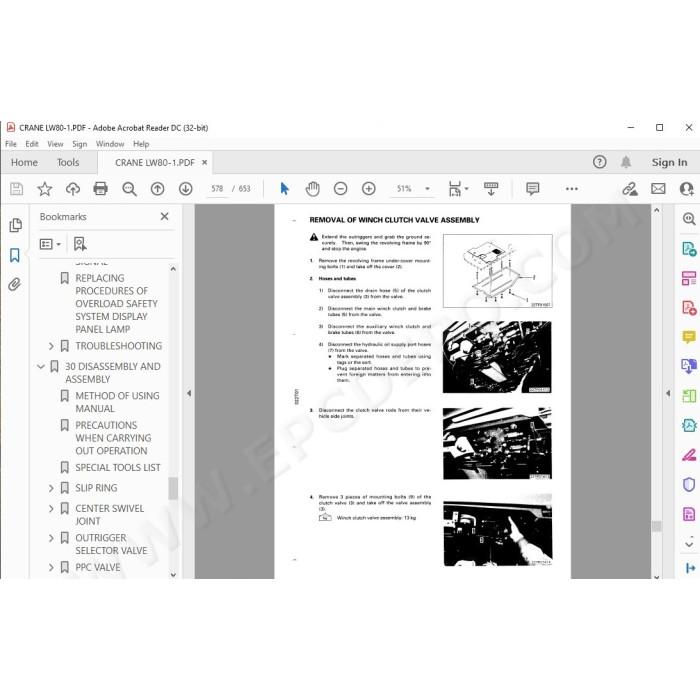The image size is (700, 700).
Task: Open the Sign menu
Action: [79, 144]
